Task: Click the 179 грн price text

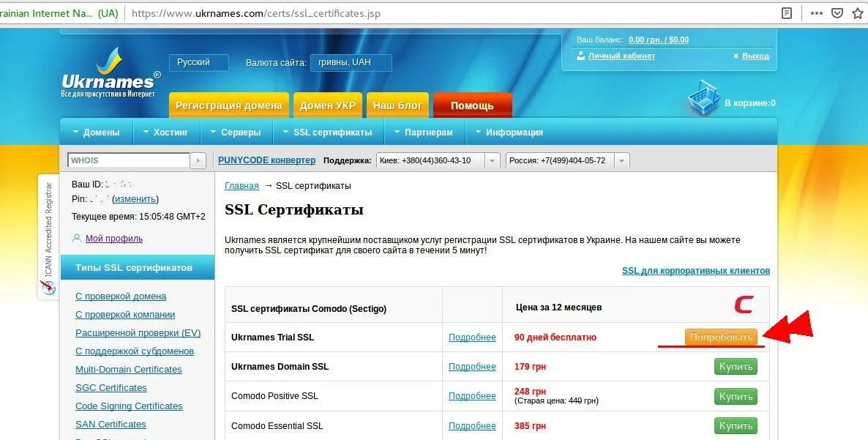Action: point(530,366)
